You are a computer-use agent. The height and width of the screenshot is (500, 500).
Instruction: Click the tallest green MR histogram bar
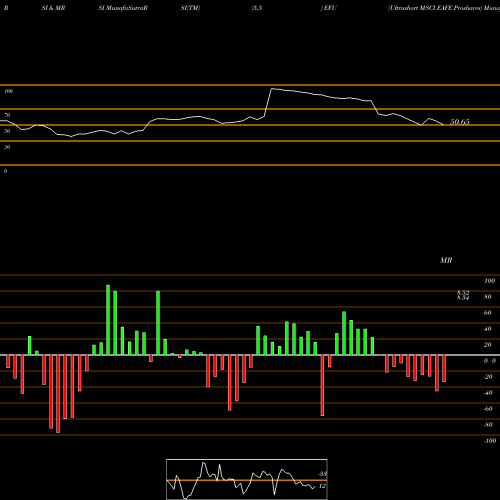(108, 320)
